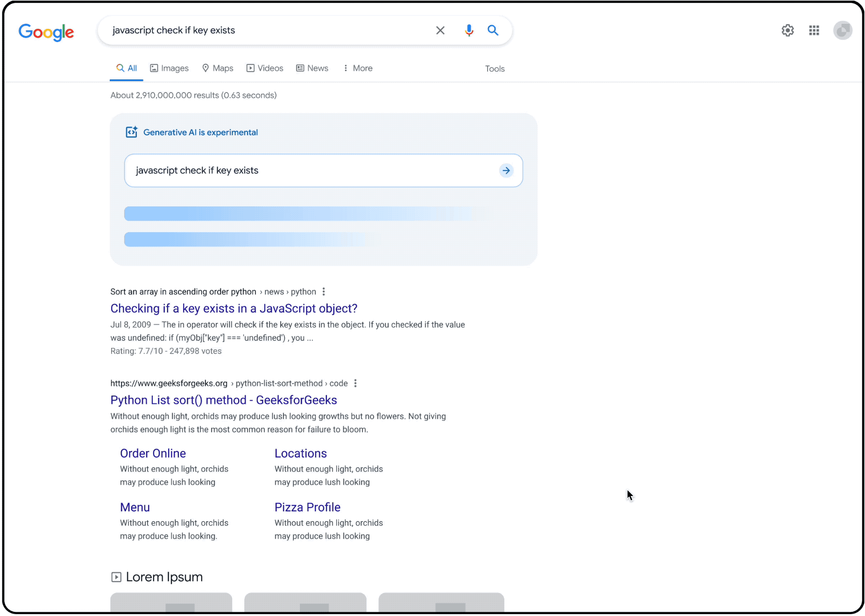Expand the More search options menu

click(358, 68)
